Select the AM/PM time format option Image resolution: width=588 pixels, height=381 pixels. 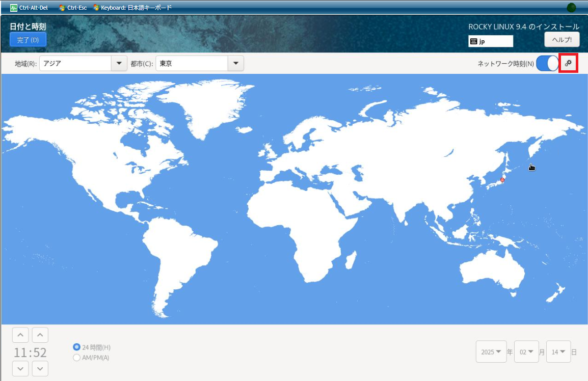[x=77, y=358]
